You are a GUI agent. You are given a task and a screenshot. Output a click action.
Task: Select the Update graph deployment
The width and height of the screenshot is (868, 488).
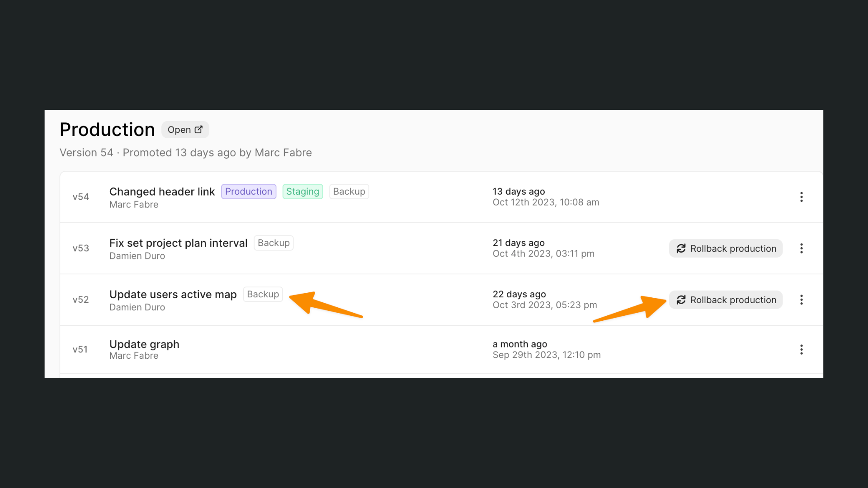tap(144, 344)
